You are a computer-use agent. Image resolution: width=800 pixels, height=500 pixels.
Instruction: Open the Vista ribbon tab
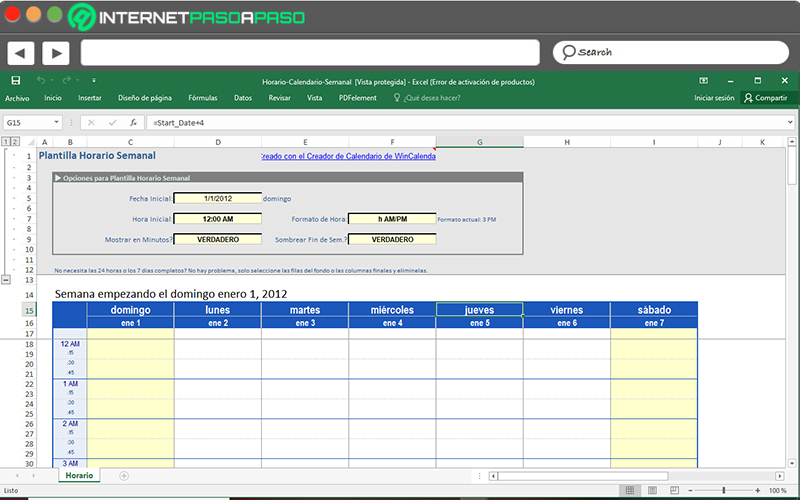pos(314,98)
